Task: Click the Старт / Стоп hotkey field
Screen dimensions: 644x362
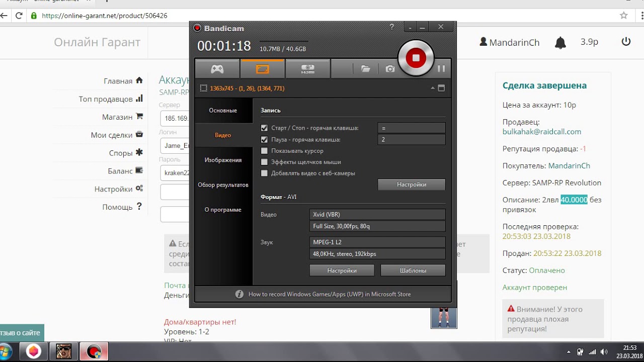Action: 412,128
